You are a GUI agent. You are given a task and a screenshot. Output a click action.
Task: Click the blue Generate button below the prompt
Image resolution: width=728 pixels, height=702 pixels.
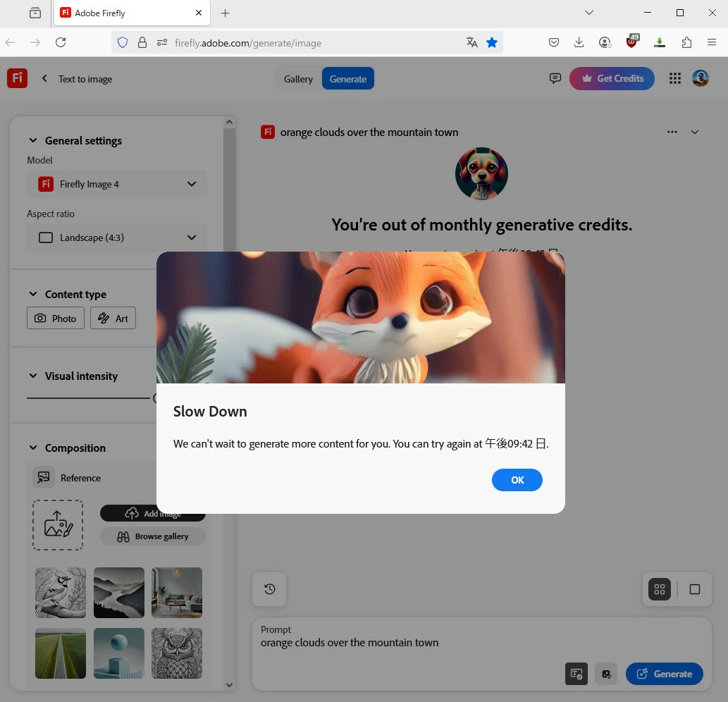[x=664, y=674]
